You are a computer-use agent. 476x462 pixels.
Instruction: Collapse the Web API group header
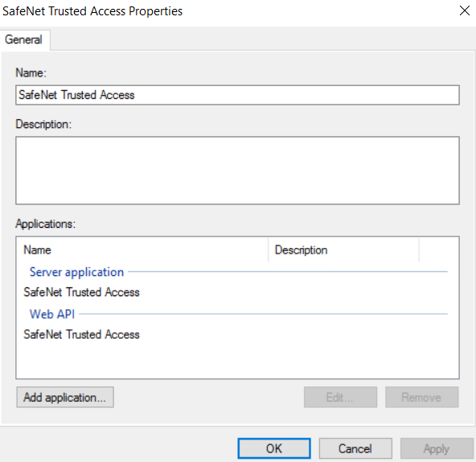52,314
